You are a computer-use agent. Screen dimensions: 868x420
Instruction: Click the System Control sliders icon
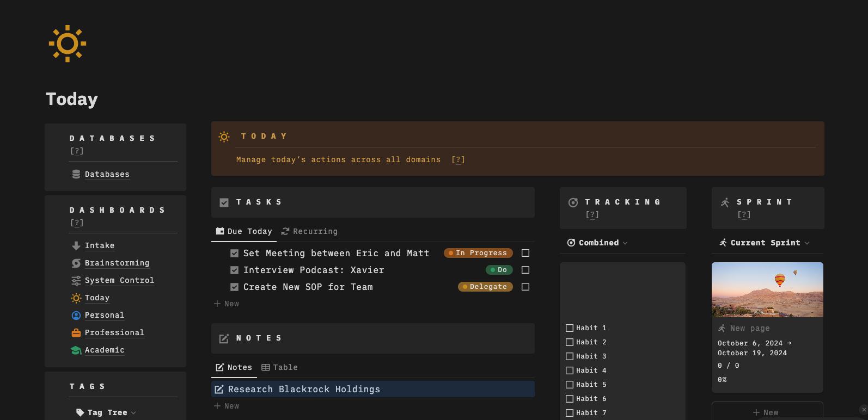[76, 281]
